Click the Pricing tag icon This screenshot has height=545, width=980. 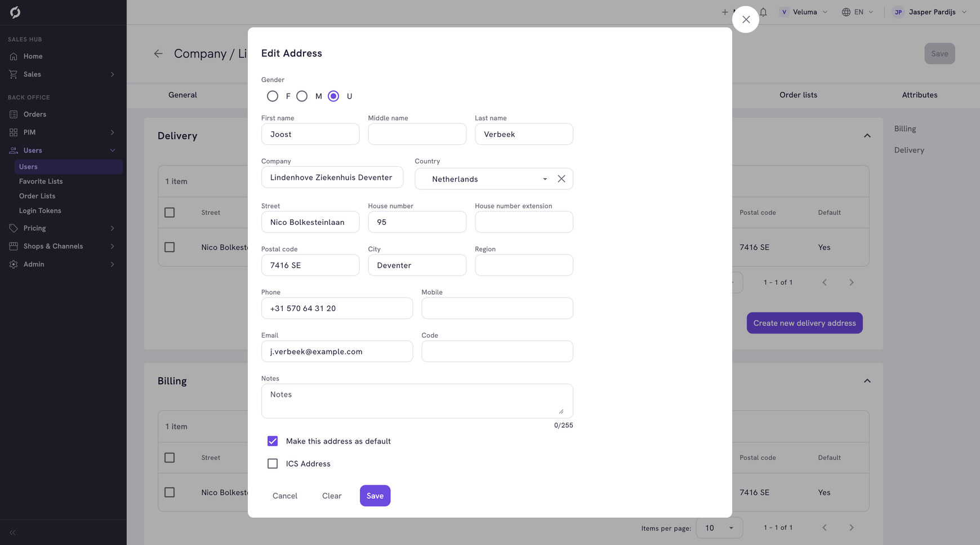(x=14, y=228)
